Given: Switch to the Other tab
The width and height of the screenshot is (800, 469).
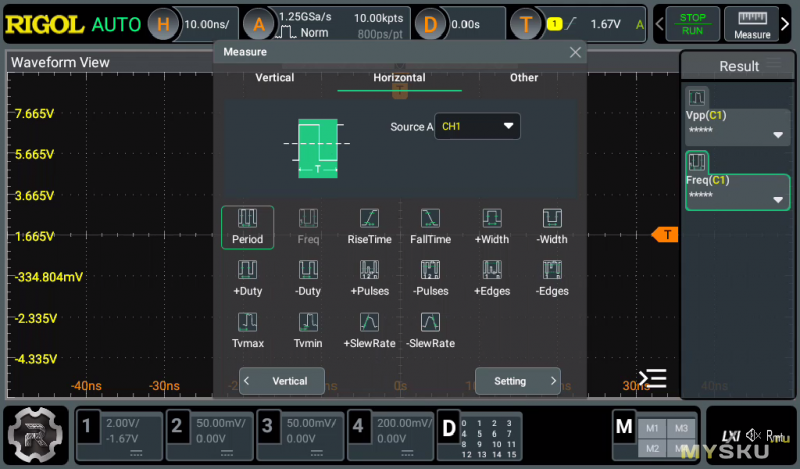Looking at the screenshot, I should click(x=524, y=78).
